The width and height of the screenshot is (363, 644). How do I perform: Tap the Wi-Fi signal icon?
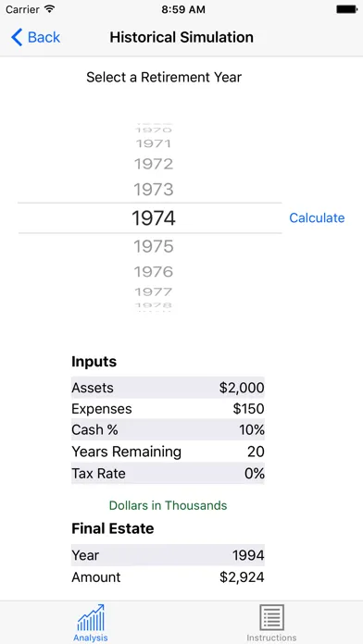click(x=50, y=9)
